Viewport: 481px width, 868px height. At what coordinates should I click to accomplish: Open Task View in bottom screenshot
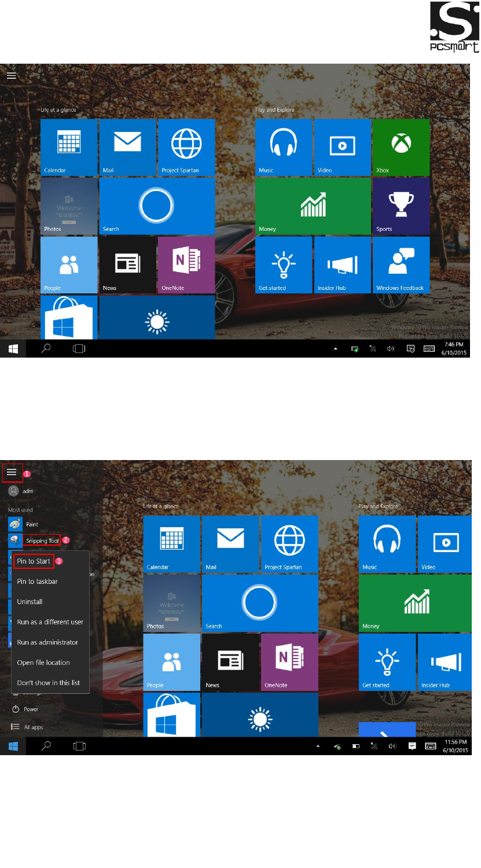[x=79, y=746]
